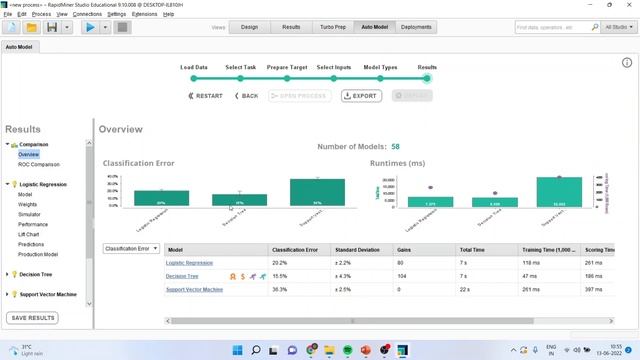This screenshot has width=640, height=360.
Task: Click the best-accuracy badge icon on Decision Tree row
Action: 233,276
